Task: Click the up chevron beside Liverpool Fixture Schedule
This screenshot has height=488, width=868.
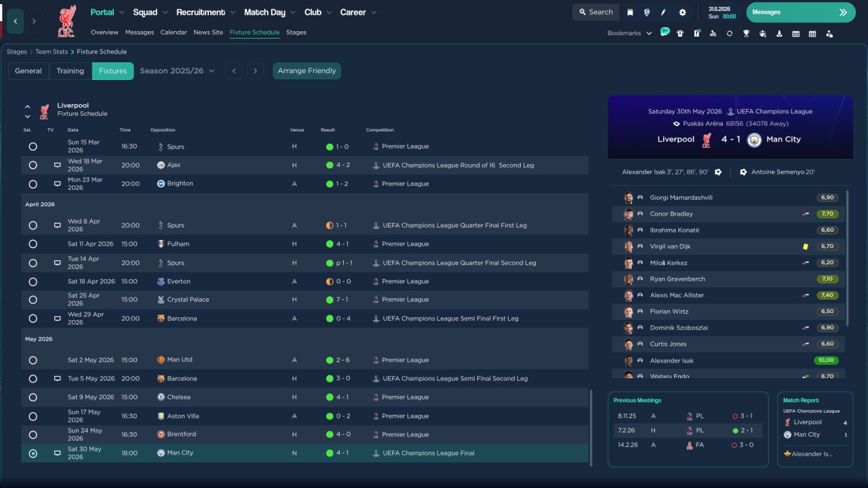Action: (x=28, y=106)
